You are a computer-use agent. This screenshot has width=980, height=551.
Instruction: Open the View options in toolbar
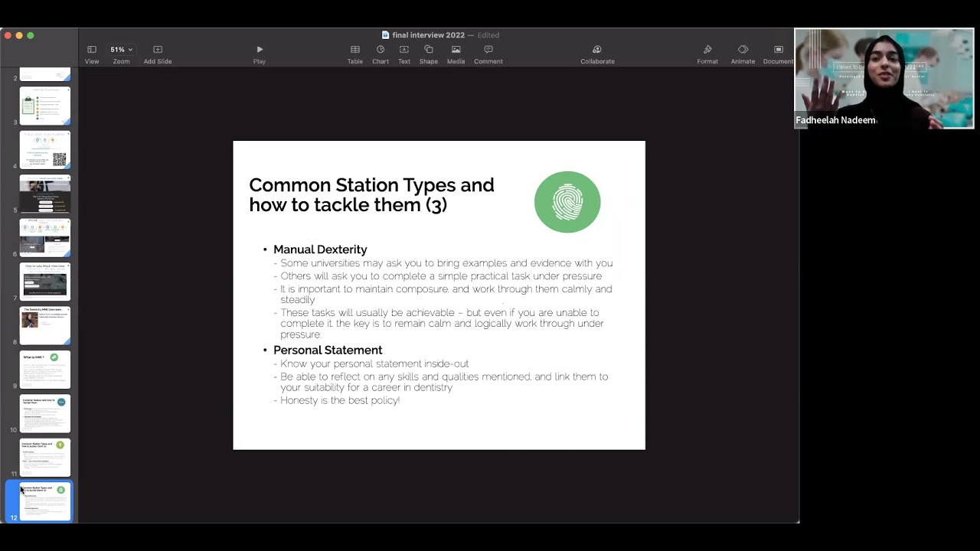[91, 54]
